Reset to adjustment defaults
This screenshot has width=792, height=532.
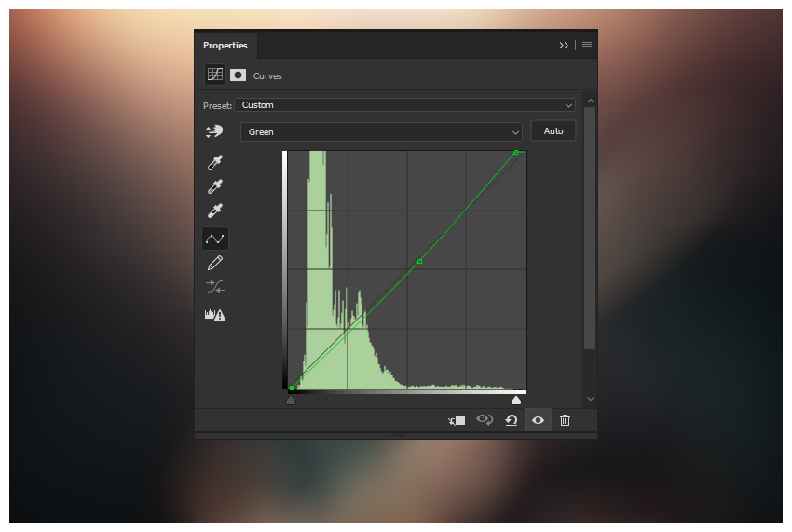(512, 420)
